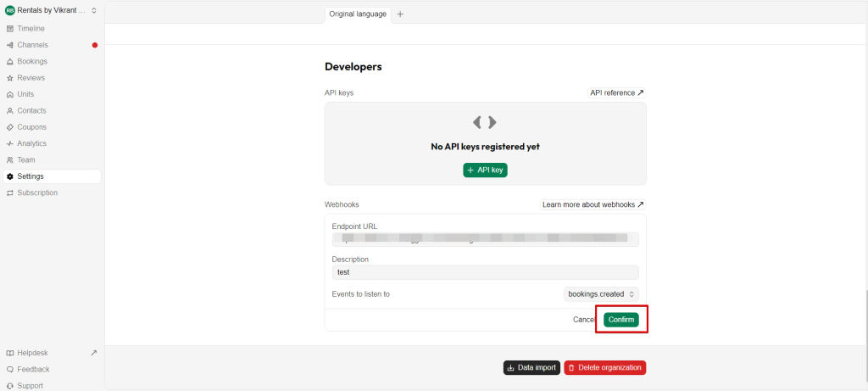Click the Reviews star icon
This screenshot has width=868, height=391.
9,78
